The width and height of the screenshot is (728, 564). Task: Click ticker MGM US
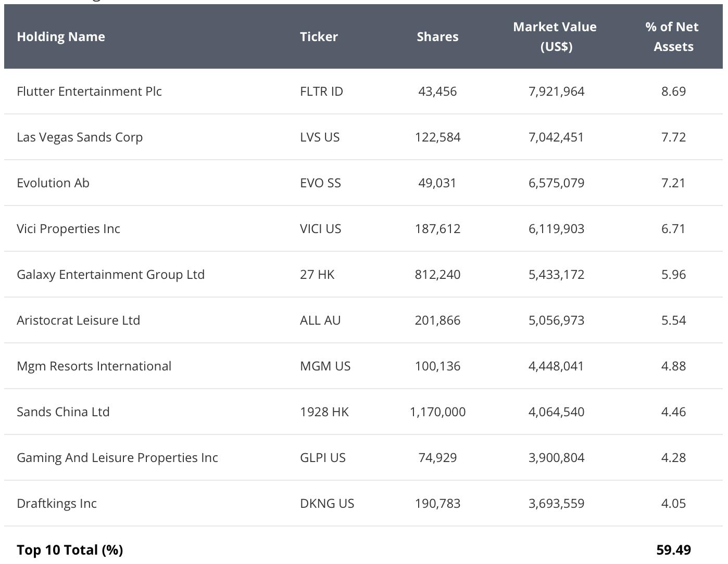coord(325,366)
